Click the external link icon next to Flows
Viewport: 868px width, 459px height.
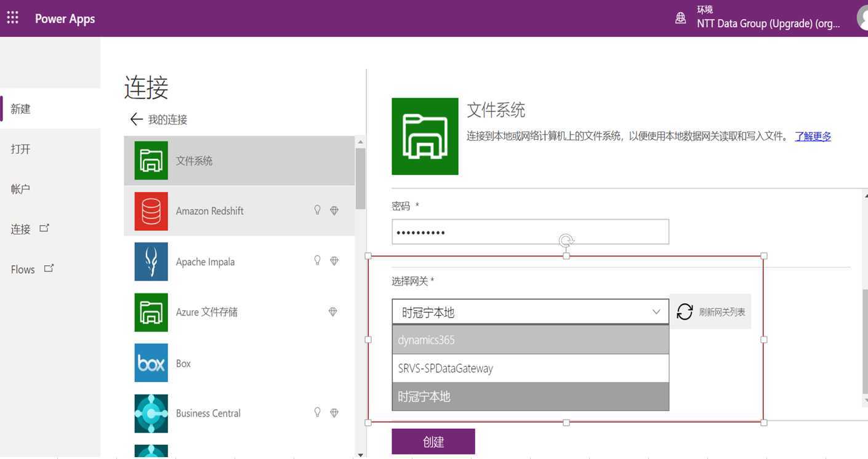click(49, 268)
